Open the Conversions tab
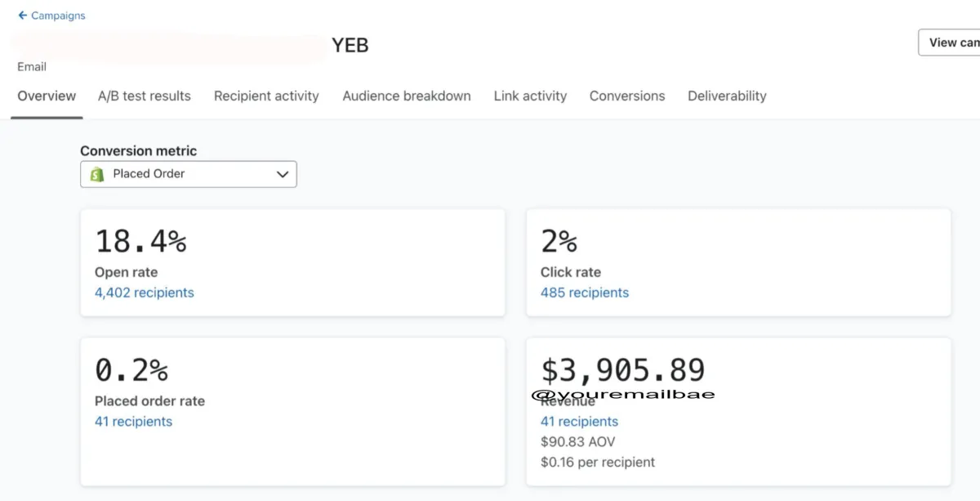 tap(627, 96)
